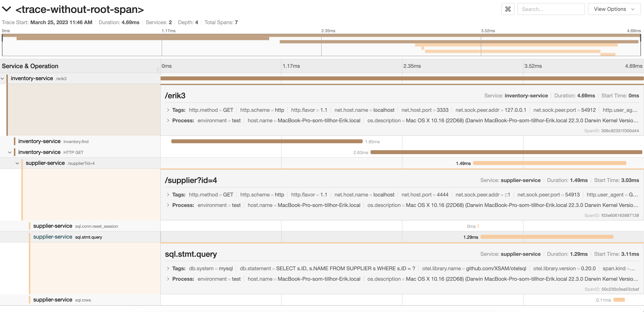Collapse the inventory-service /erik3 span row
This screenshot has width=644, height=312.
click(2, 78)
